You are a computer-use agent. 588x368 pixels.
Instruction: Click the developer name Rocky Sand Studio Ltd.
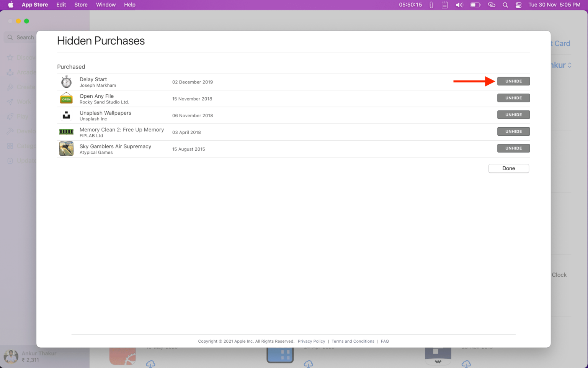(x=105, y=102)
